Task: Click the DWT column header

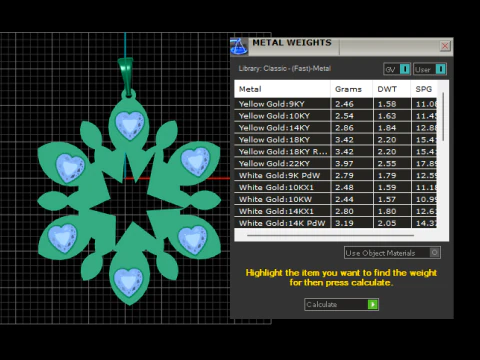Action: (x=392, y=89)
